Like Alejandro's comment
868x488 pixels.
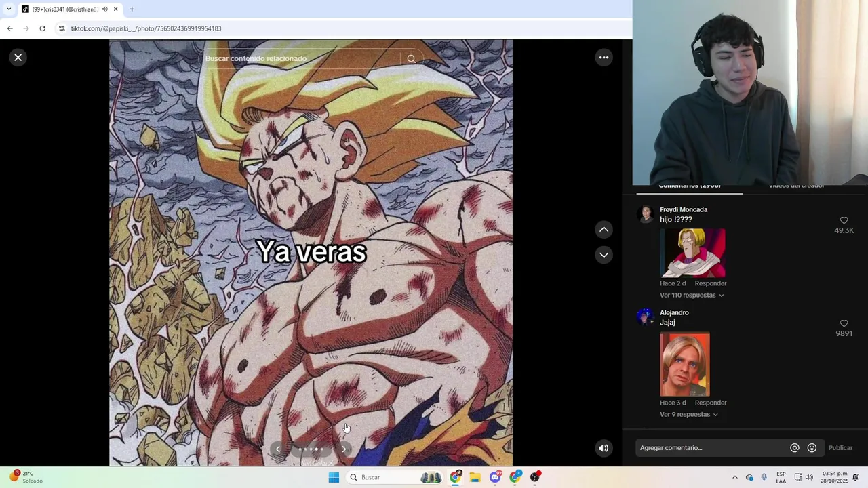tap(844, 324)
